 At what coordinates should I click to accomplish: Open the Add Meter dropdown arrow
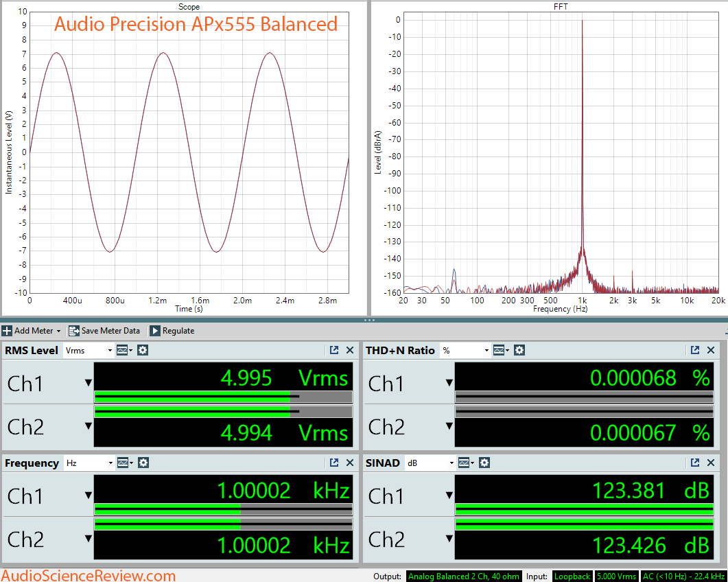coord(58,331)
